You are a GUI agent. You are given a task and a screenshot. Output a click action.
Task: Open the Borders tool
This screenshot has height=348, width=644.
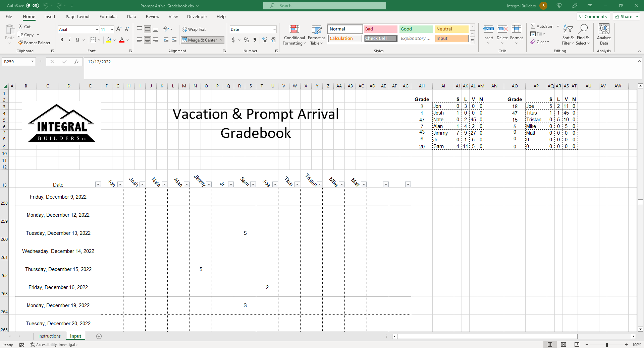coord(93,40)
